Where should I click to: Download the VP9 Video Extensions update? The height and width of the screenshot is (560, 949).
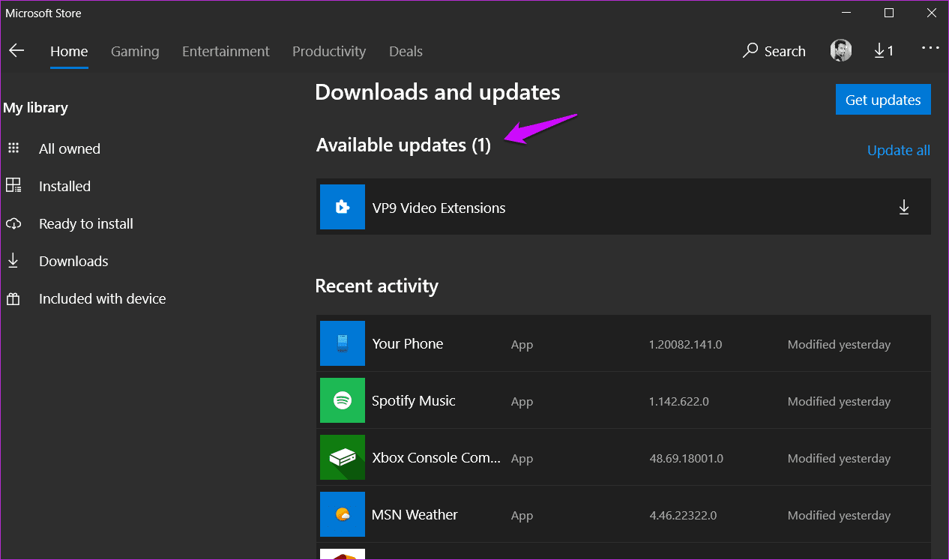point(904,208)
